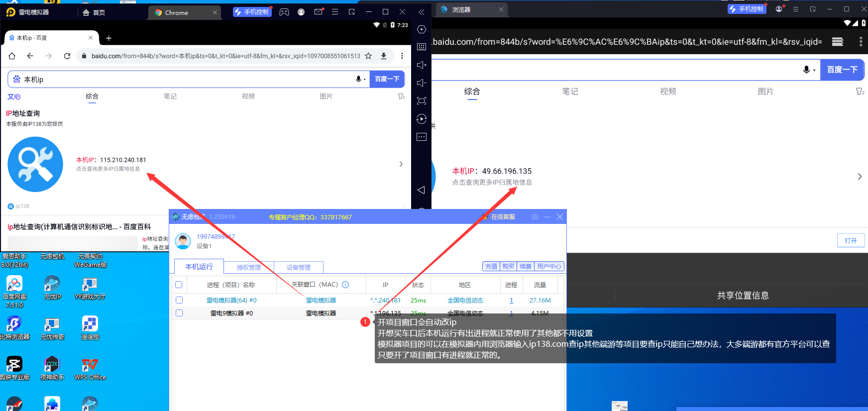Screen dimensions: 868x411
Task: Open 用户中心 in 无虑包机
Action: [x=549, y=267]
